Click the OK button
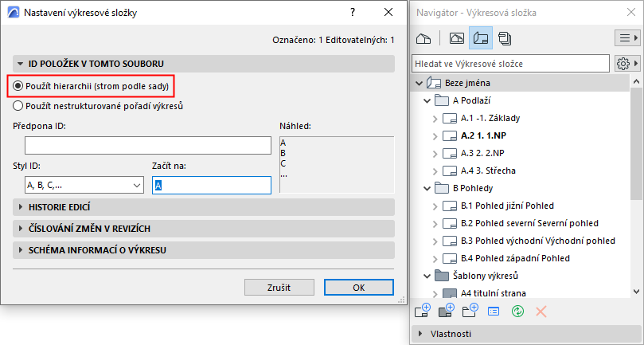 pyautogui.click(x=358, y=287)
